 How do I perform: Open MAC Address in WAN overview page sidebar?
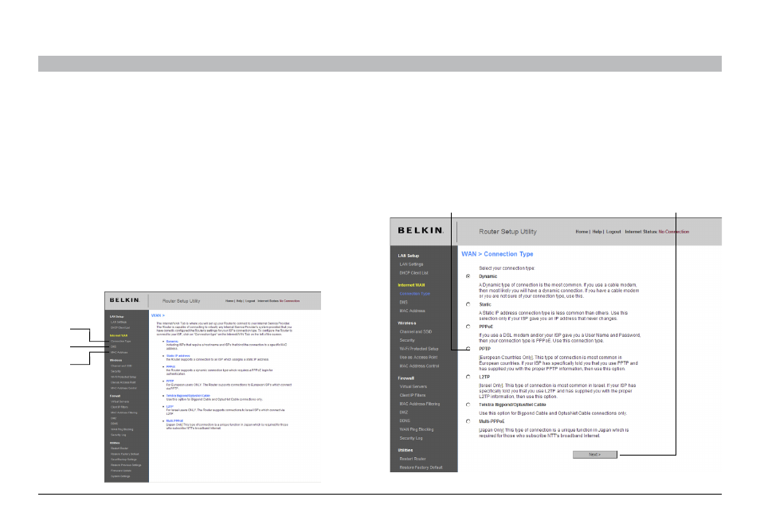click(119, 352)
